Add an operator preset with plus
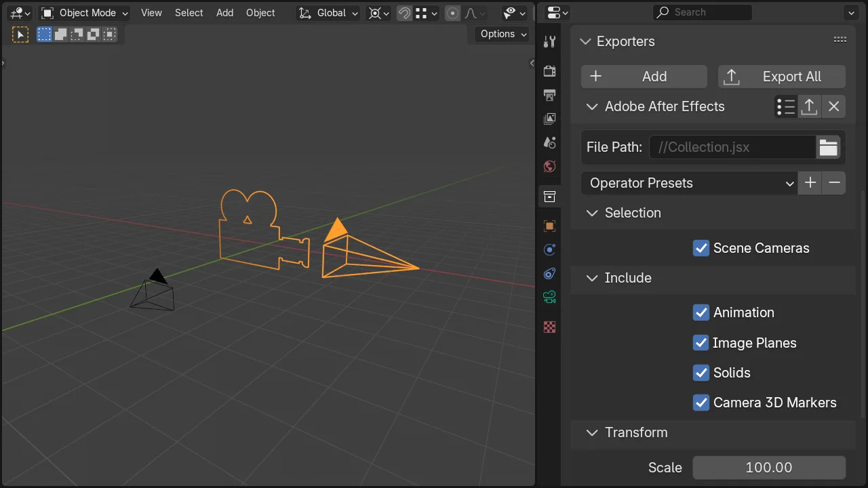 pyautogui.click(x=810, y=183)
